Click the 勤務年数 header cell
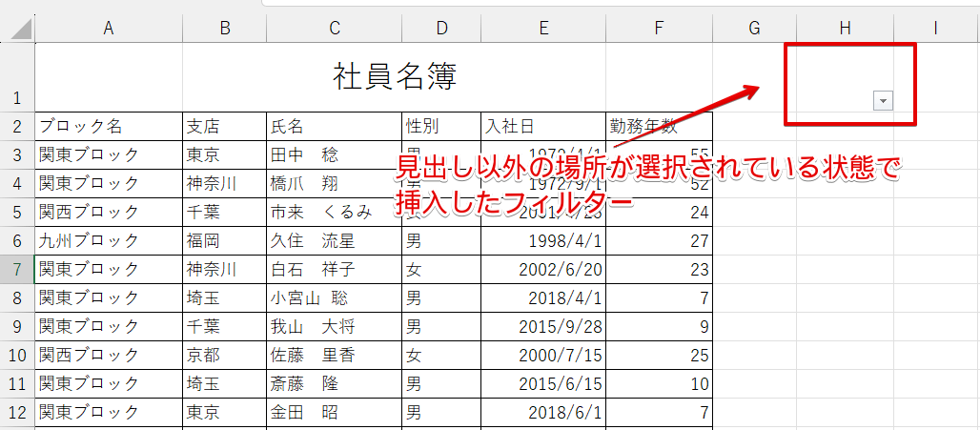This screenshot has width=980, height=430. point(660,126)
